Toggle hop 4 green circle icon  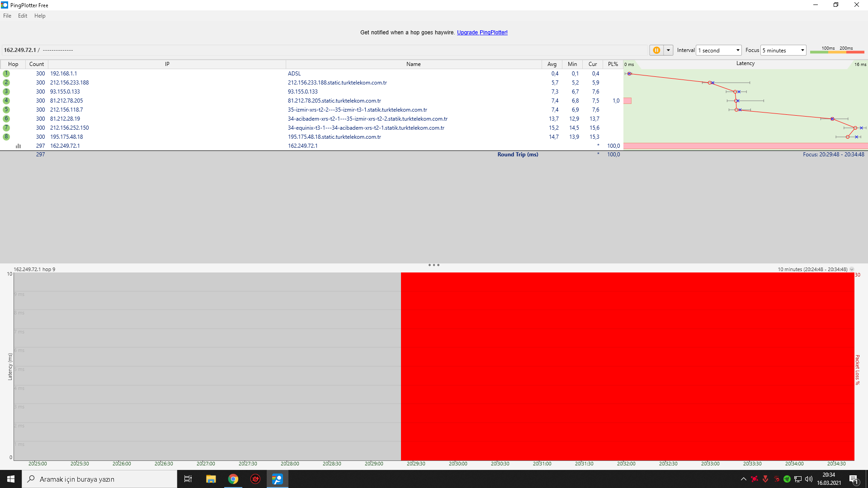[6, 101]
